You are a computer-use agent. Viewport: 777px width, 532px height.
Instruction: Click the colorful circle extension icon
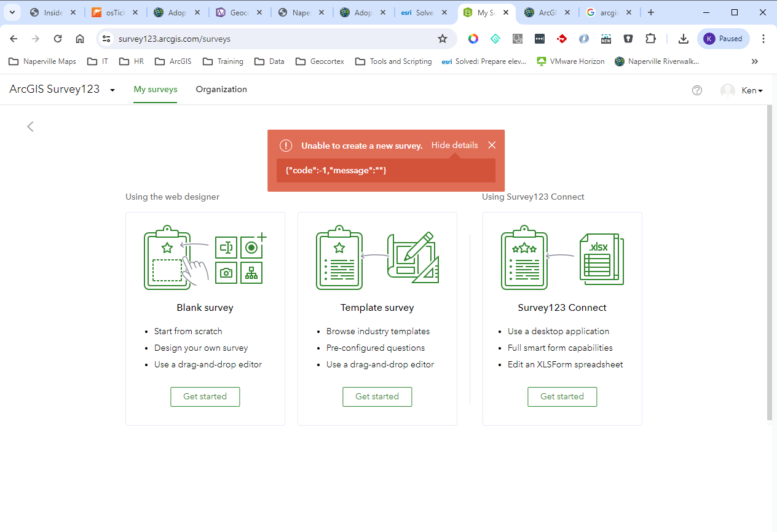pyautogui.click(x=473, y=39)
